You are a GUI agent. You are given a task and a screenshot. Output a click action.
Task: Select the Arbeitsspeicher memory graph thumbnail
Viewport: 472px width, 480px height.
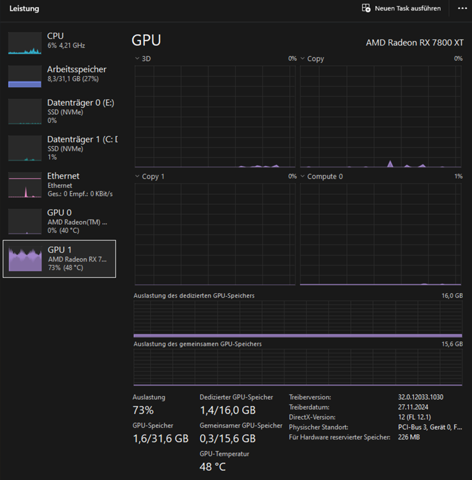(25, 77)
